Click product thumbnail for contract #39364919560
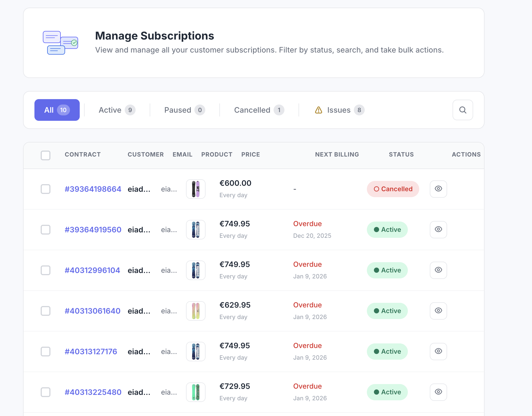The height and width of the screenshot is (416, 532). point(196,230)
